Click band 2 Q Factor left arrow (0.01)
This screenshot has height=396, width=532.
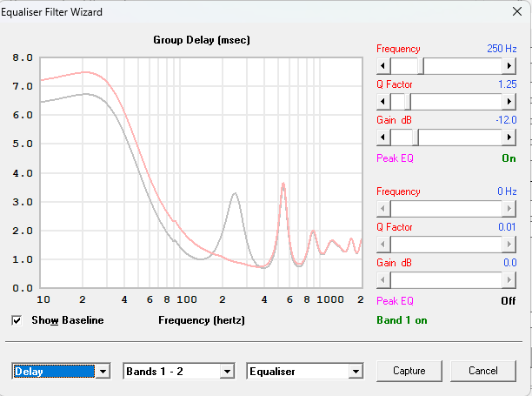coord(383,245)
